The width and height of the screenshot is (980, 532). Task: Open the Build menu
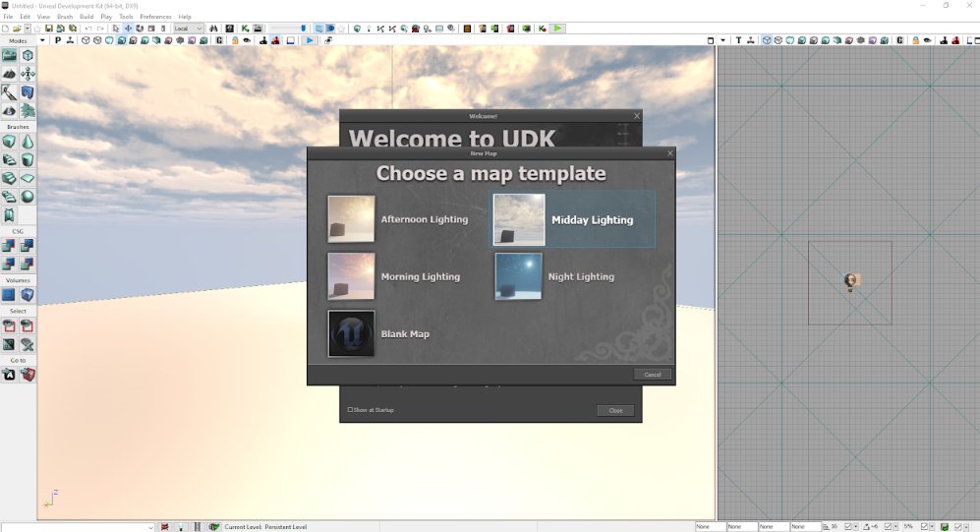[86, 17]
